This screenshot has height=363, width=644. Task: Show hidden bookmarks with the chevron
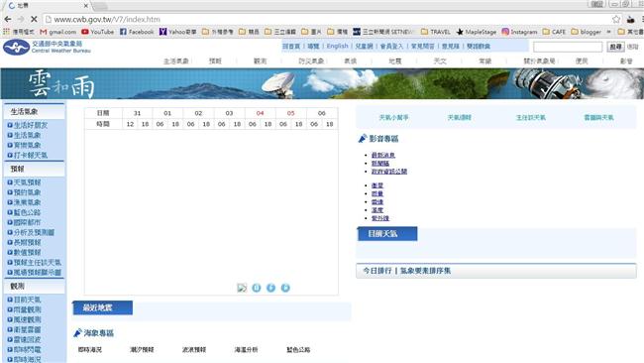click(x=608, y=32)
